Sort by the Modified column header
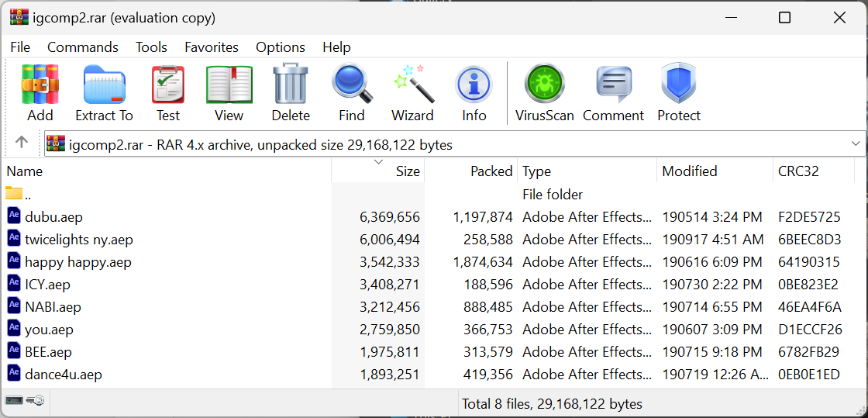The height and width of the screenshot is (418, 868). 715,171
